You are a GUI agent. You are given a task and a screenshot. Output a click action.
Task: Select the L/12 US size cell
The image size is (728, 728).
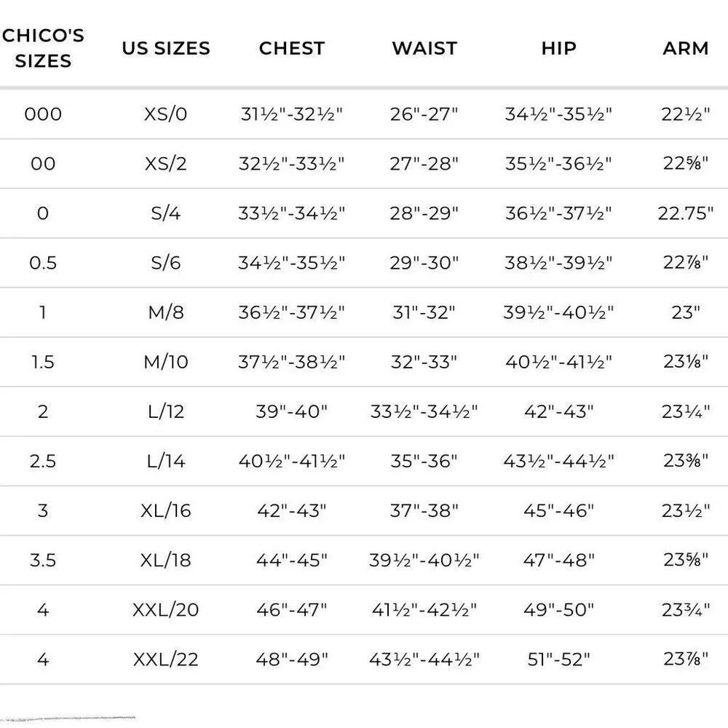pos(166,411)
